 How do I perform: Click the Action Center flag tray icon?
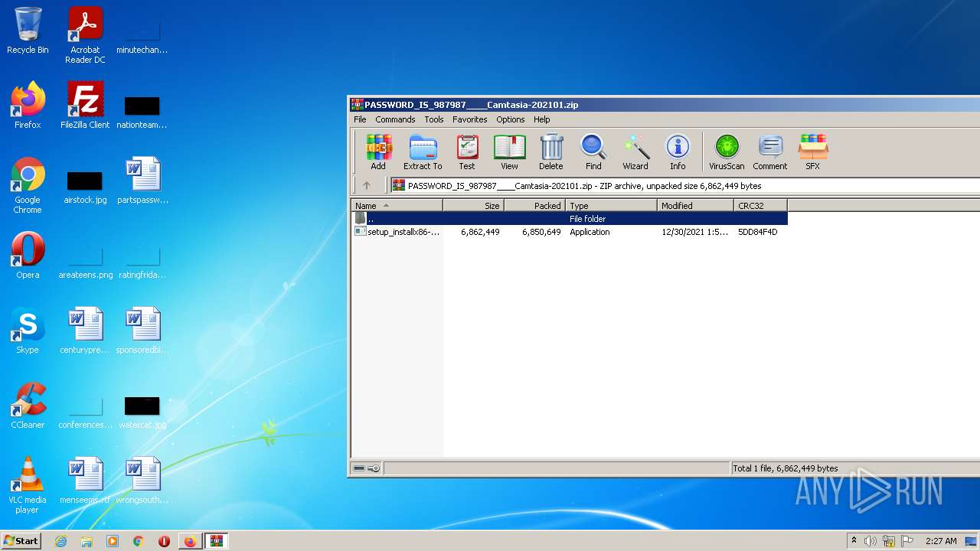906,541
